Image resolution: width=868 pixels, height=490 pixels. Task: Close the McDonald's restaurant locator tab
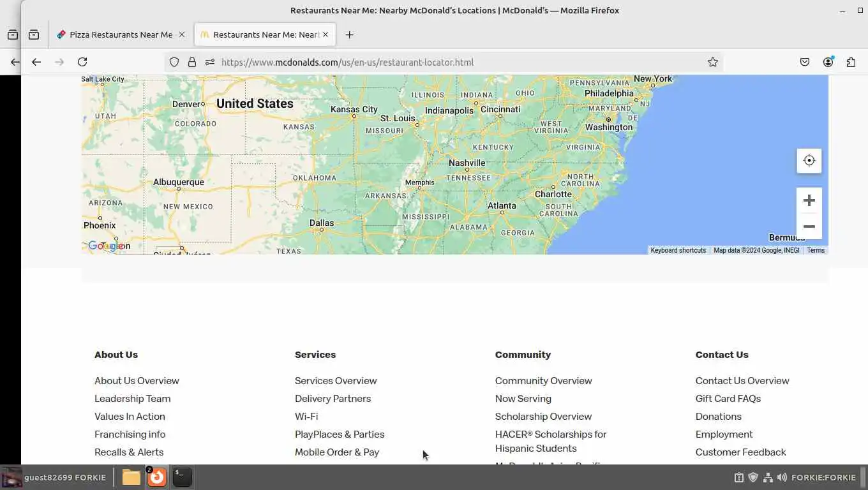tap(325, 34)
